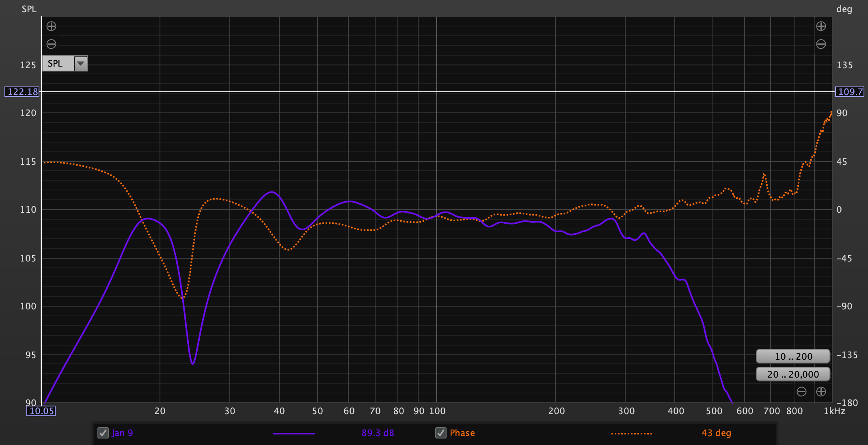Screen dimensions: 868x445
Task: Click the Jan 9 legend label
Action: [122, 433]
